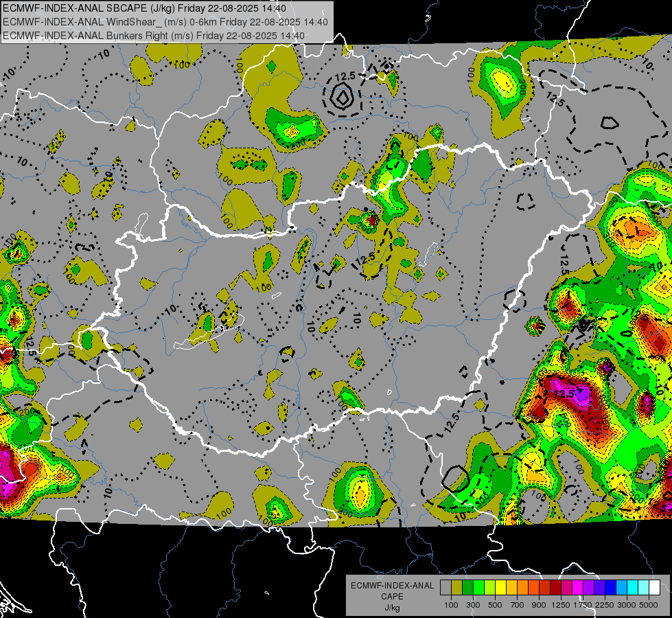Click the red swatch after 900 mark

click(x=545, y=587)
